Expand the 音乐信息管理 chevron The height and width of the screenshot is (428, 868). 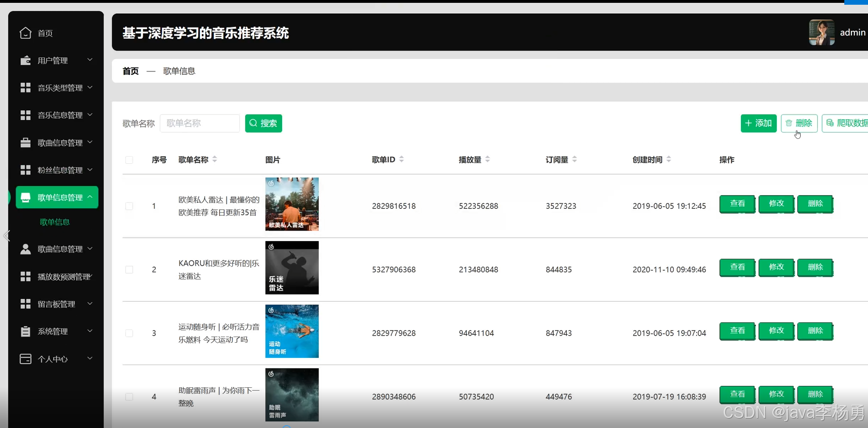coord(90,115)
